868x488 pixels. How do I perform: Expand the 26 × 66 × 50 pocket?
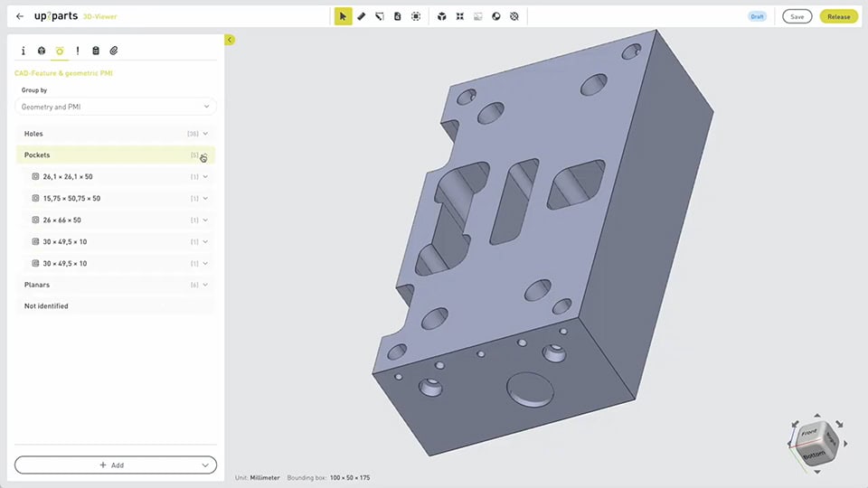(205, 220)
